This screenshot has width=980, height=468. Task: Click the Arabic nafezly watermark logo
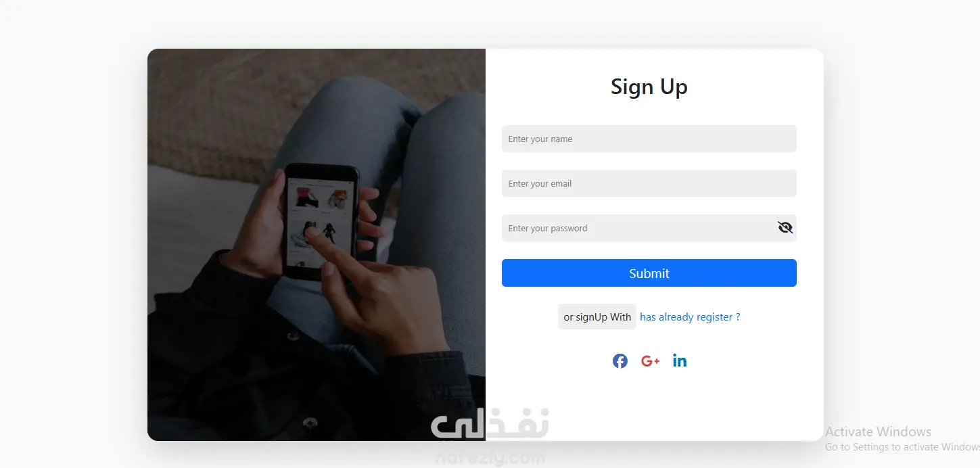(490, 426)
